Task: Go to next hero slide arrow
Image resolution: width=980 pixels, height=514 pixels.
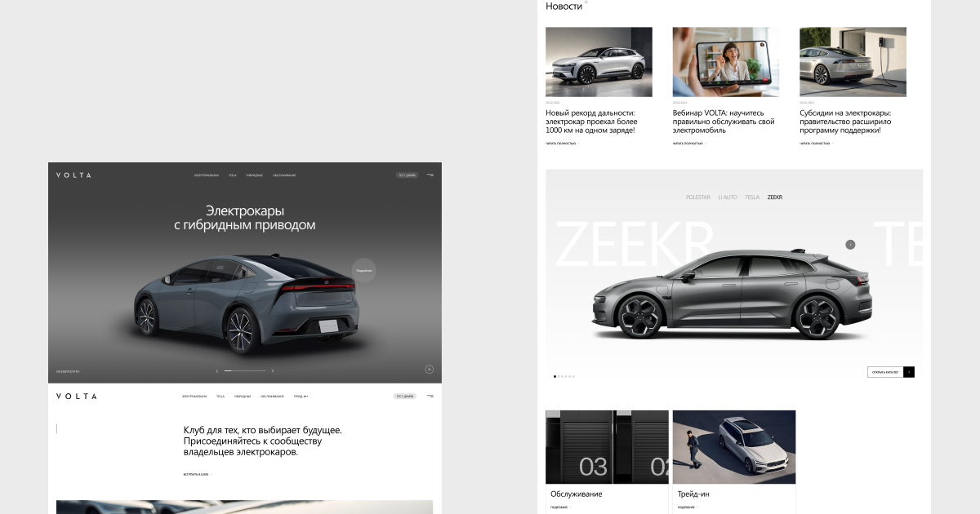Action: [273, 370]
